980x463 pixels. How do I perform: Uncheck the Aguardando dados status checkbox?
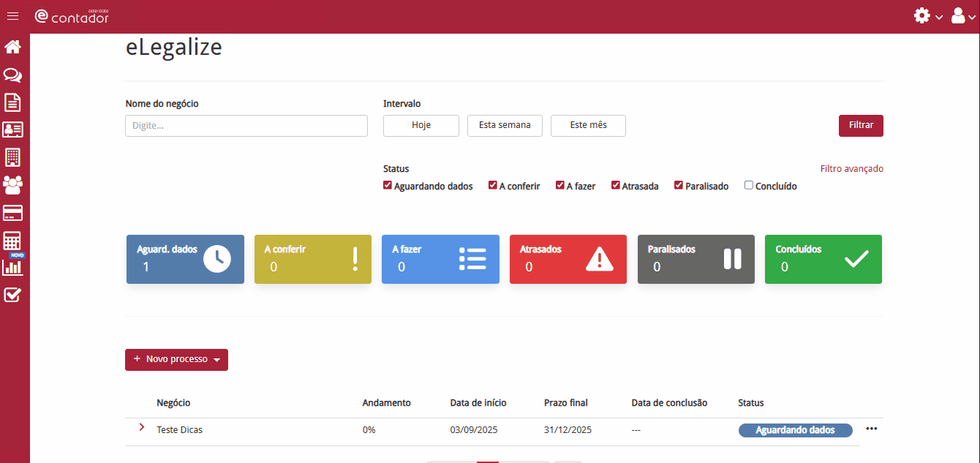tap(388, 186)
